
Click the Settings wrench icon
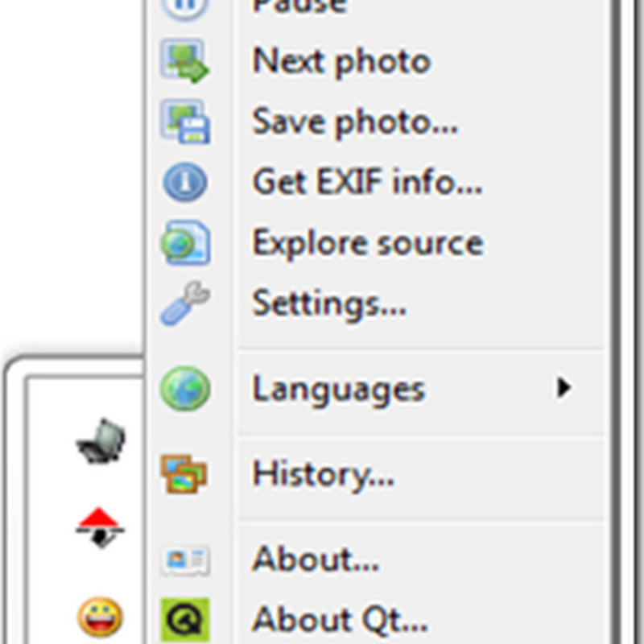[185, 303]
